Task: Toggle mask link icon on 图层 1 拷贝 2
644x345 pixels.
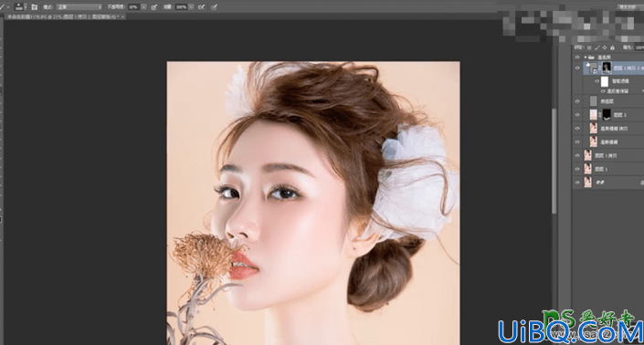Action: click(599, 68)
